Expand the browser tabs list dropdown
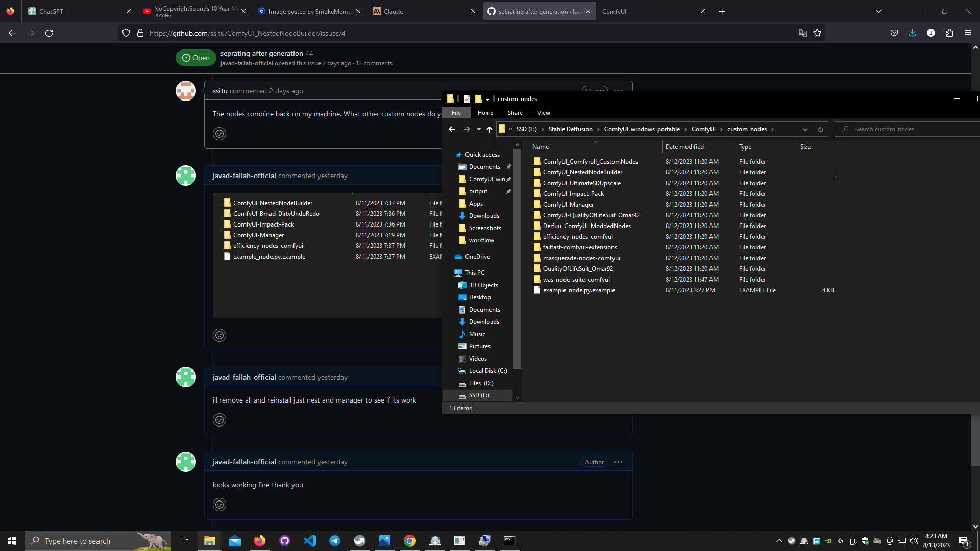980x551 pixels. 879,11
